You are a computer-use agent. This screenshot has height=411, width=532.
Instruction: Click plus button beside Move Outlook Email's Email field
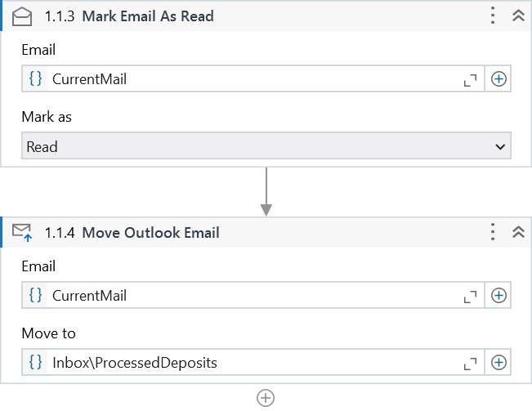498,295
